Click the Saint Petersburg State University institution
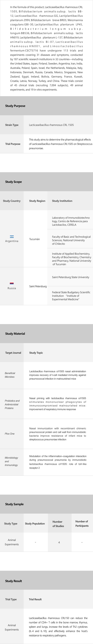This screenshot has width=93, height=644. 71,277
